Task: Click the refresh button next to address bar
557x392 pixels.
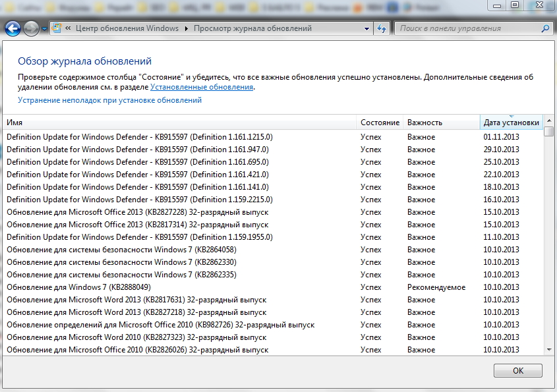Action: (x=382, y=29)
